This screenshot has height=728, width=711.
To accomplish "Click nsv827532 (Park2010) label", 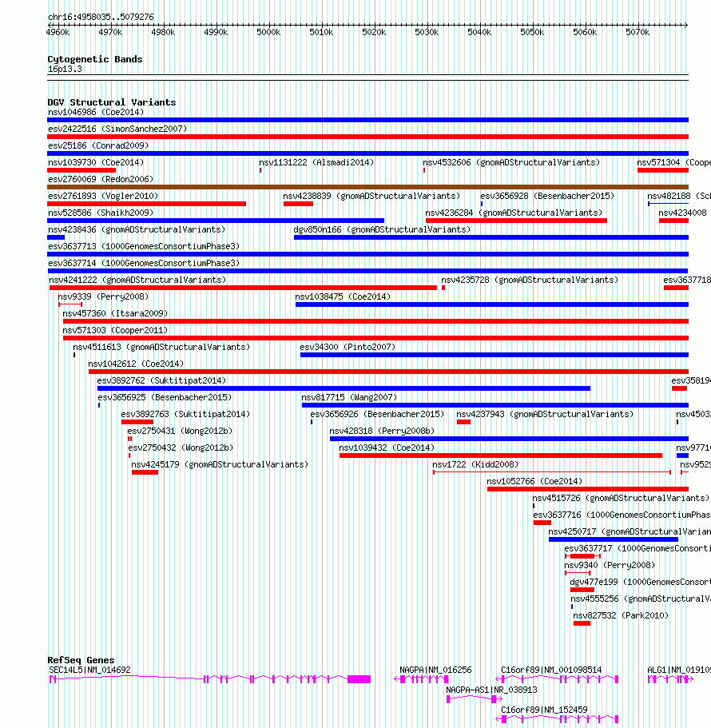I will [x=621, y=615].
